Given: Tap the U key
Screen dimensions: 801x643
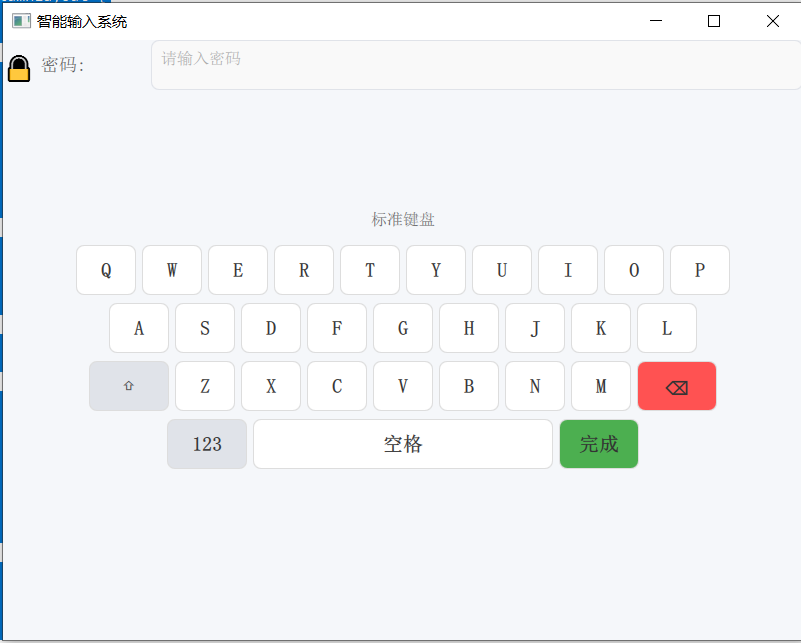Looking at the screenshot, I should [x=502, y=270].
